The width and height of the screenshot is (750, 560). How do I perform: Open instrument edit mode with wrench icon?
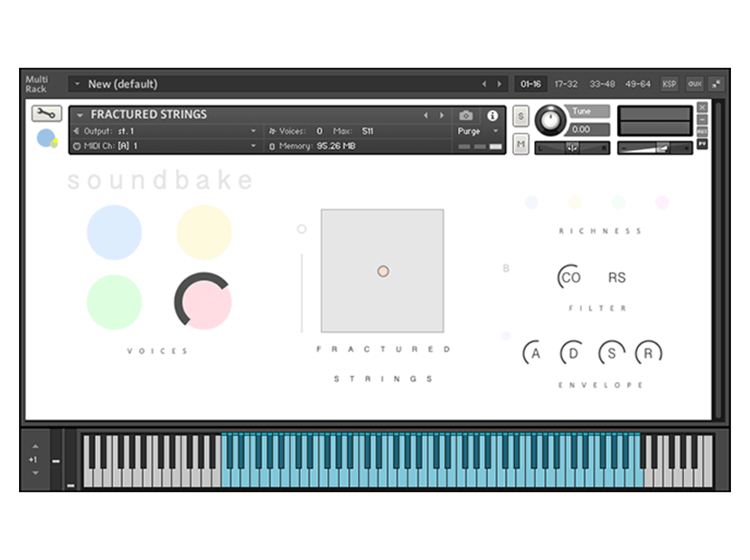(46, 113)
